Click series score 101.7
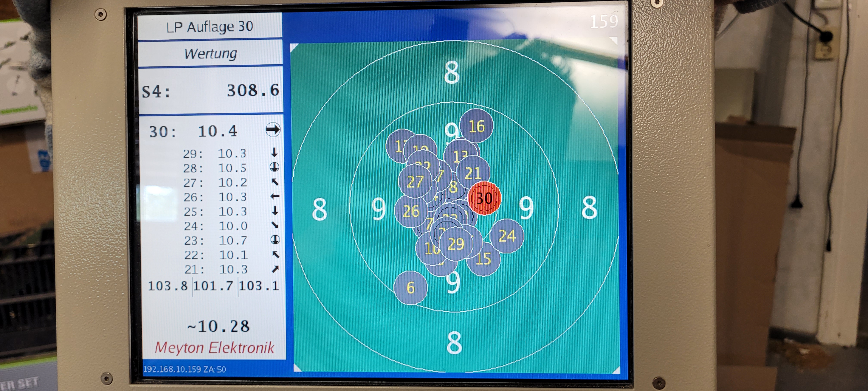Image resolution: width=868 pixels, height=391 pixels. tap(213, 286)
